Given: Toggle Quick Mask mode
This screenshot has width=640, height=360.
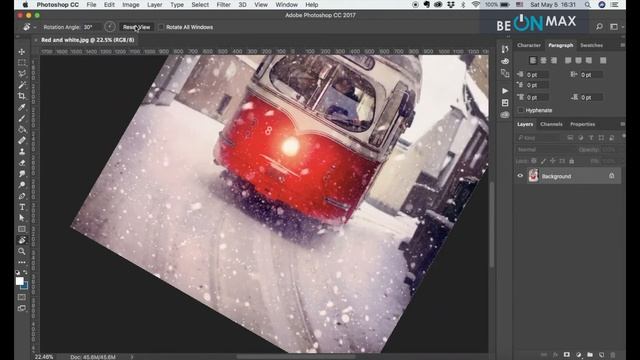Looking at the screenshot, I should coord(22,297).
